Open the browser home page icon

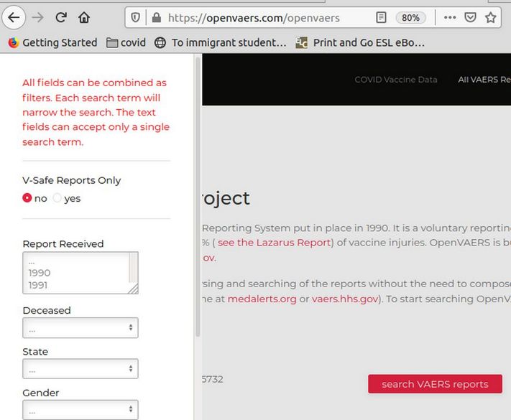84,17
